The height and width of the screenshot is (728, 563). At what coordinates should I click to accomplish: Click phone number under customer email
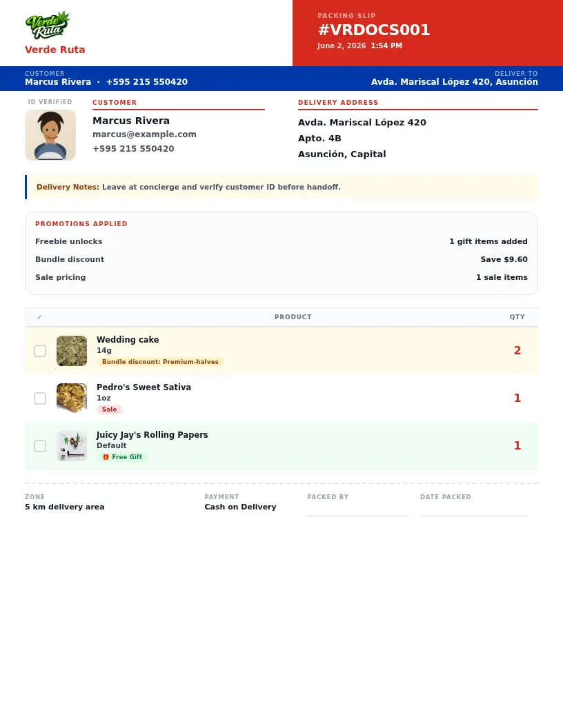133,149
